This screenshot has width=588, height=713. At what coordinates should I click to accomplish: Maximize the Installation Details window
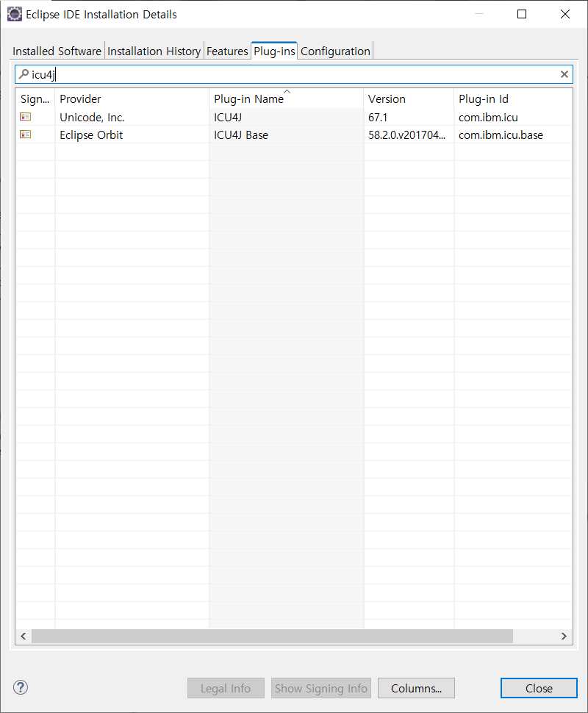click(522, 14)
